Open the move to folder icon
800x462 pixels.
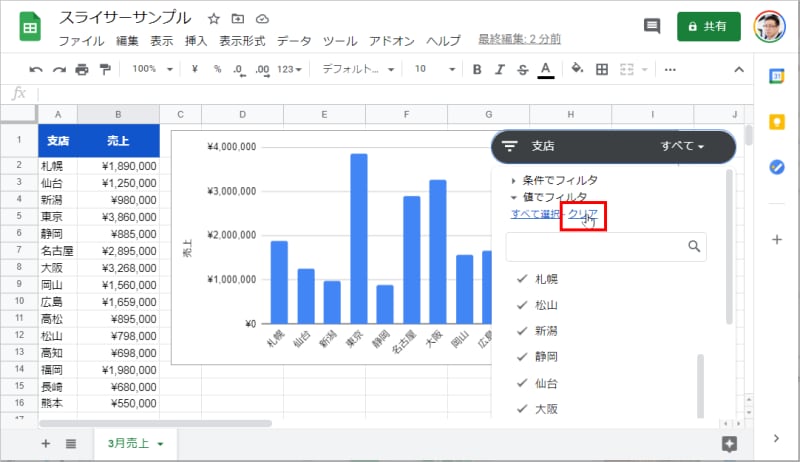coord(238,19)
